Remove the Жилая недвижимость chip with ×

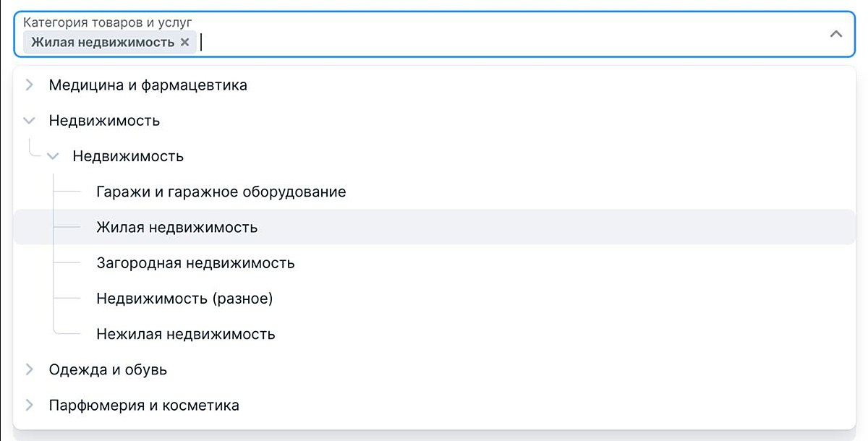(x=184, y=42)
